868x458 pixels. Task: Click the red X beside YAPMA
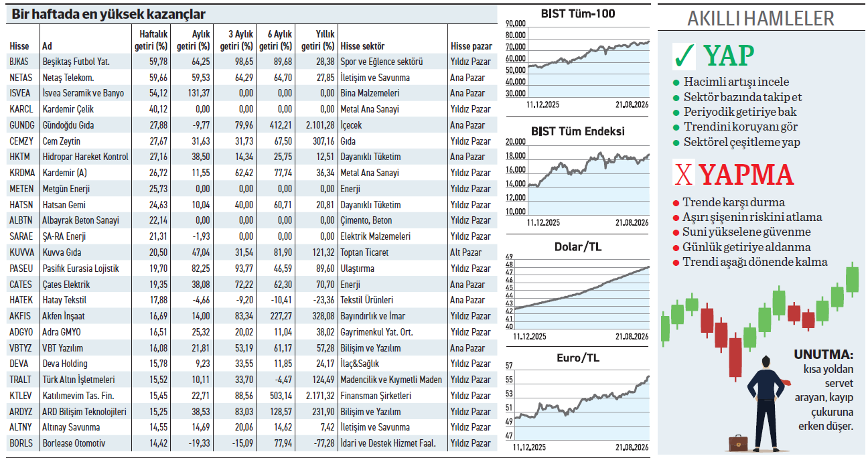point(684,175)
